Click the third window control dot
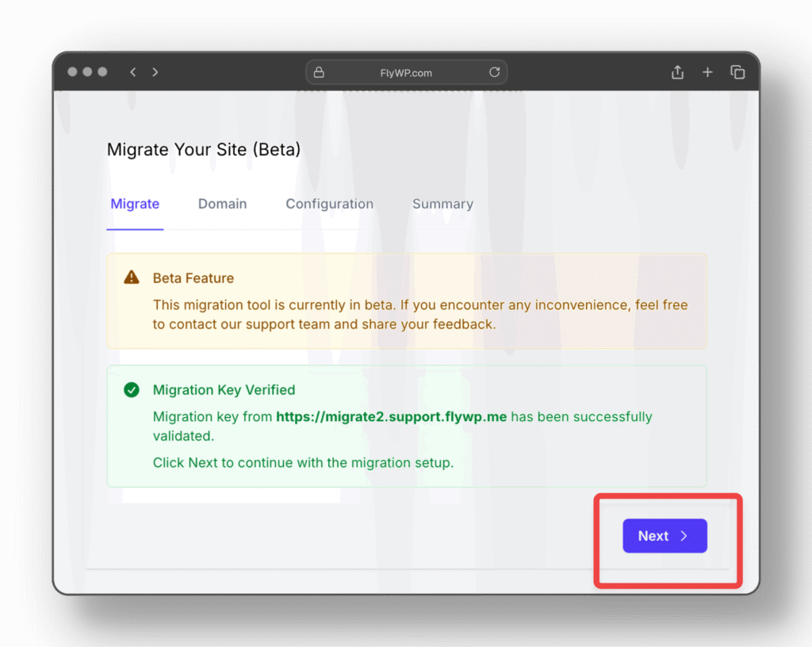Screen dimensions: 812x647 point(101,72)
